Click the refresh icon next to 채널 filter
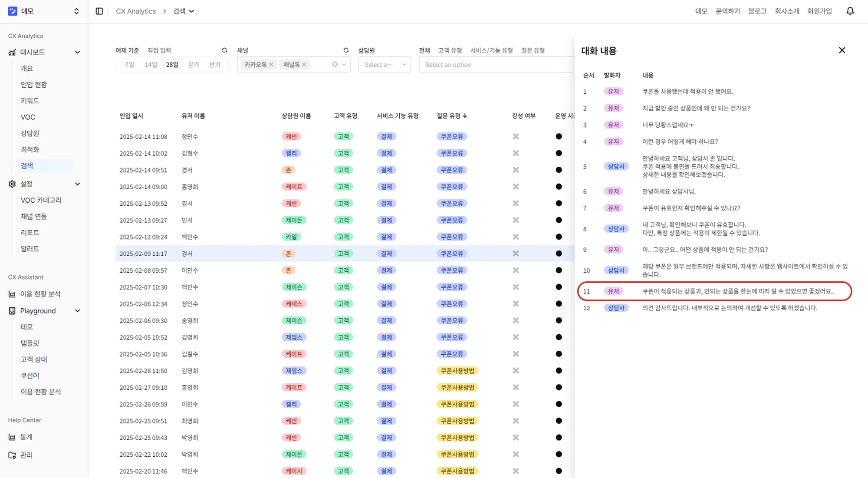This screenshot has height=478, width=868. (346, 50)
